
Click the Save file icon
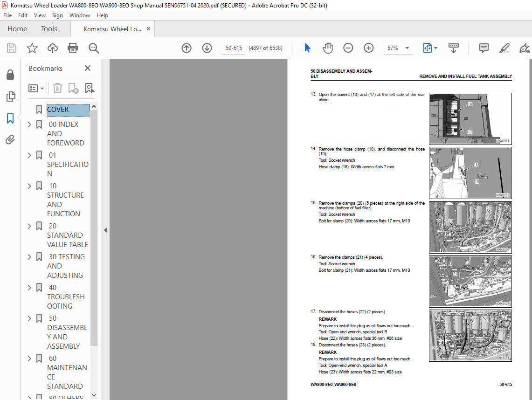pyautogui.click(x=12, y=48)
